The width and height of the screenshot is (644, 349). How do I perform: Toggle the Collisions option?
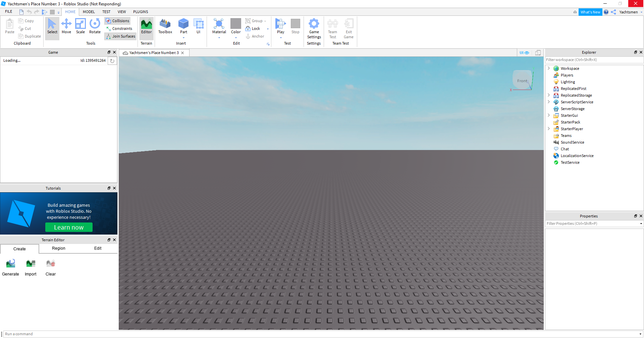click(x=117, y=21)
